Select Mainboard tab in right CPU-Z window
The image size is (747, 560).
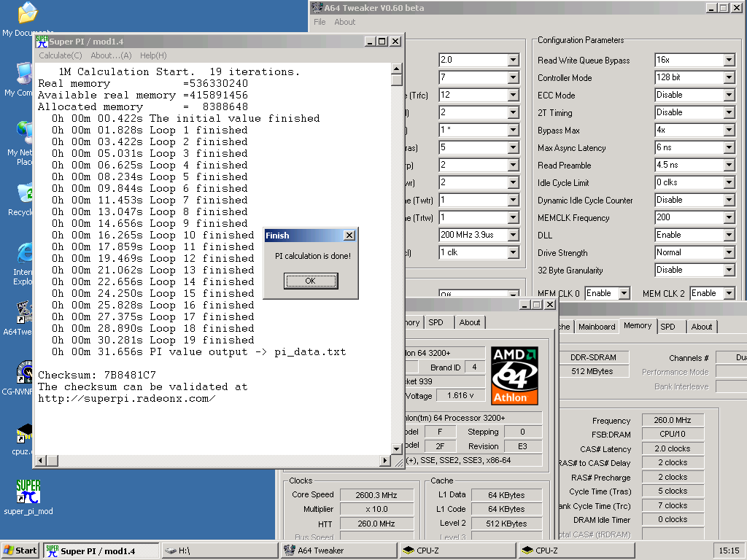[597, 327]
